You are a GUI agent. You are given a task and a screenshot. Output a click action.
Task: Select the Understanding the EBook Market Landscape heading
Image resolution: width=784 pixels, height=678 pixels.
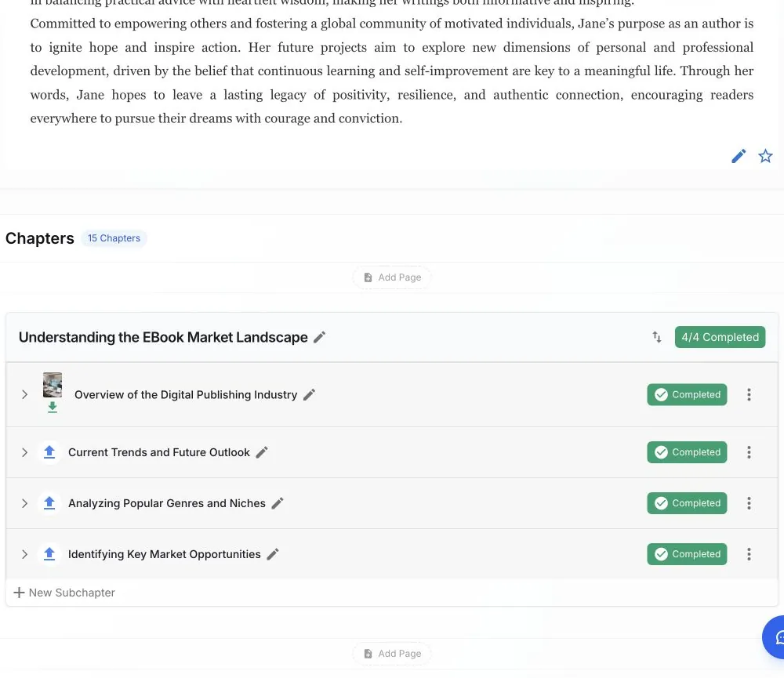coord(163,337)
